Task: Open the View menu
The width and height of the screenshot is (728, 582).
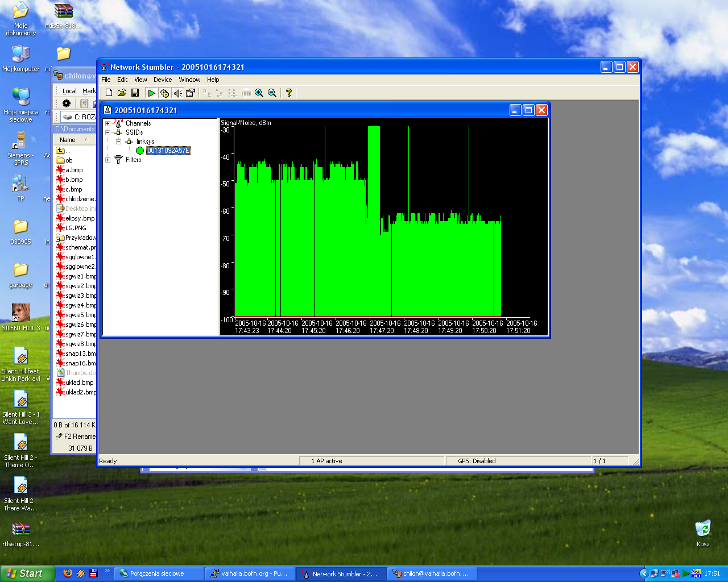Action: tap(140, 80)
